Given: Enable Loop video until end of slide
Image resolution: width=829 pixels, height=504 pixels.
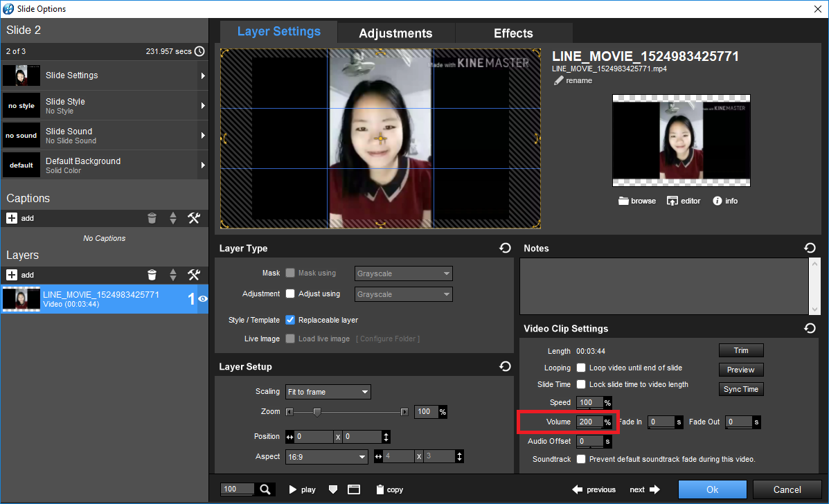Looking at the screenshot, I should [581, 368].
